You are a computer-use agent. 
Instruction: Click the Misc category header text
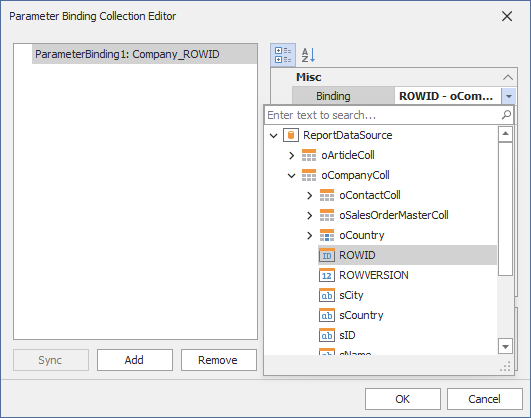pos(309,77)
